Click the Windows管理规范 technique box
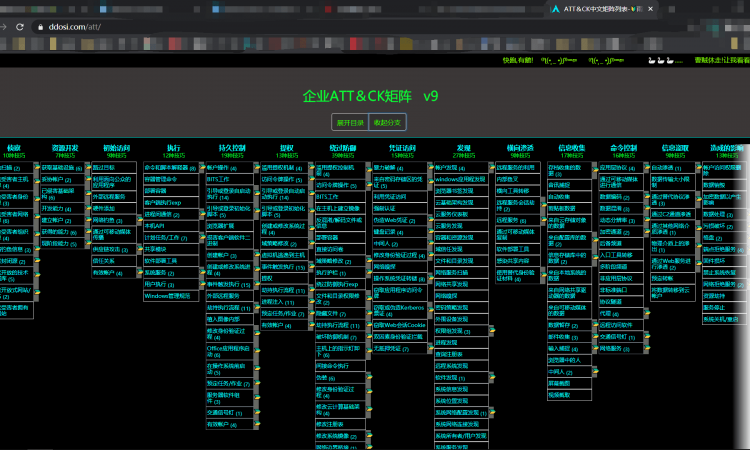The height and width of the screenshot is (450, 750). coord(171,296)
